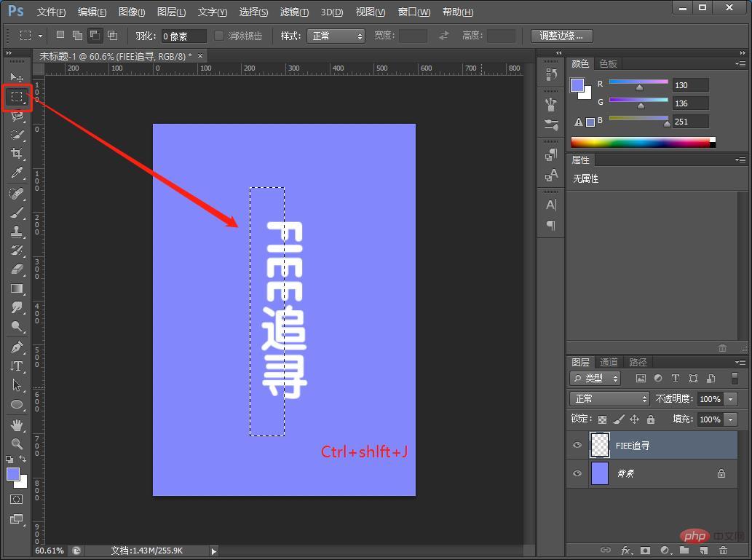Screen dimensions: 752x560
Task: Select the History Brush tool
Action: (17, 250)
